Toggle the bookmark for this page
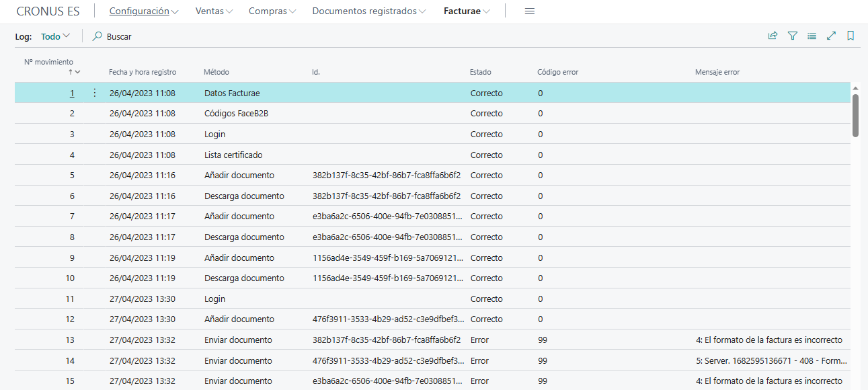Screen dimensions: 868x390 tap(851, 36)
